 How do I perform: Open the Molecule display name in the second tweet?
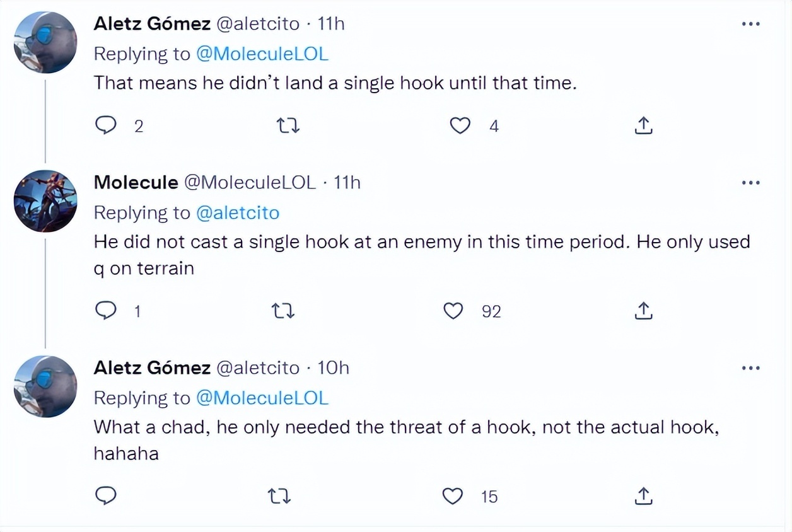point(136,183)
